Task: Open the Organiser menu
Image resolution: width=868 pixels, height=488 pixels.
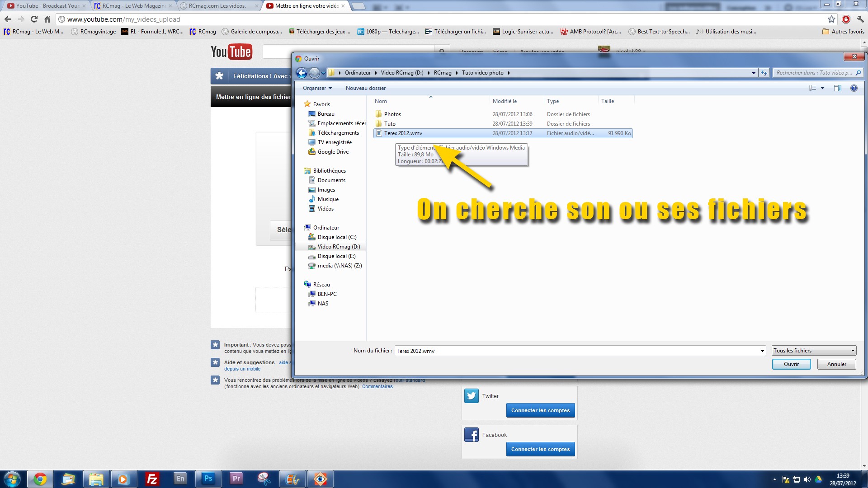Action: [317, 88]
